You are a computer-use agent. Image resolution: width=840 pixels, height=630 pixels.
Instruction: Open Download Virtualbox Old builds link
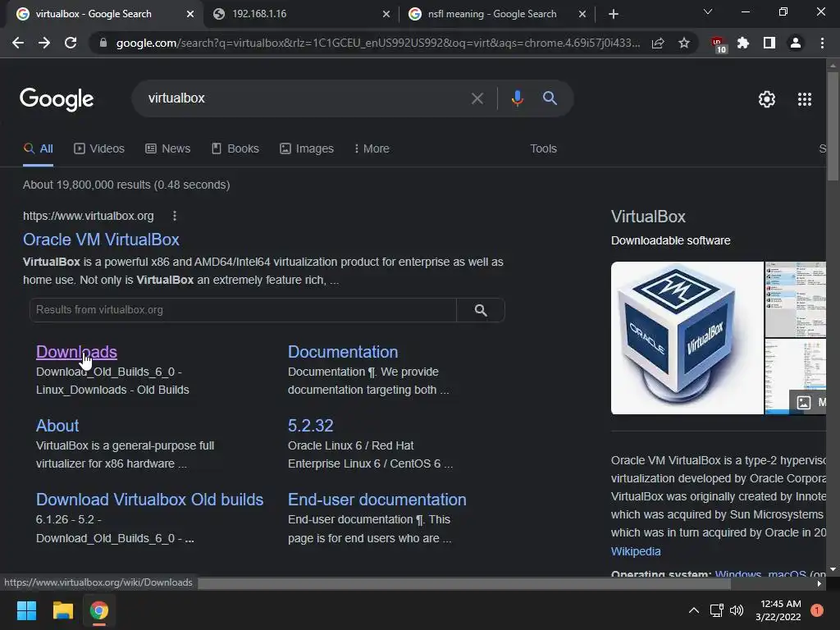149,500
